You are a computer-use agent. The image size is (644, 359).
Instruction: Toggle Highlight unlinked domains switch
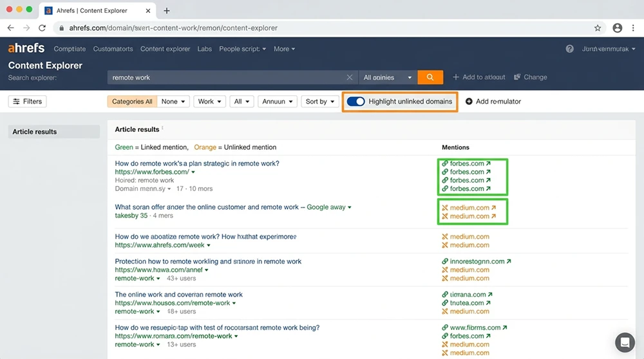click(x=355, y=102)
